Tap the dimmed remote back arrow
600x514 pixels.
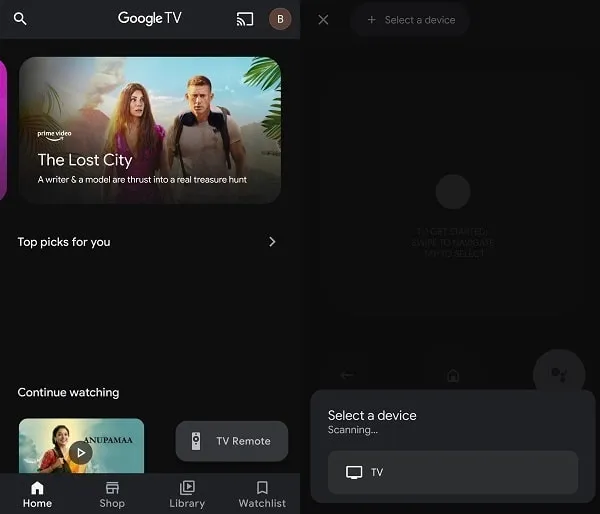347,375
